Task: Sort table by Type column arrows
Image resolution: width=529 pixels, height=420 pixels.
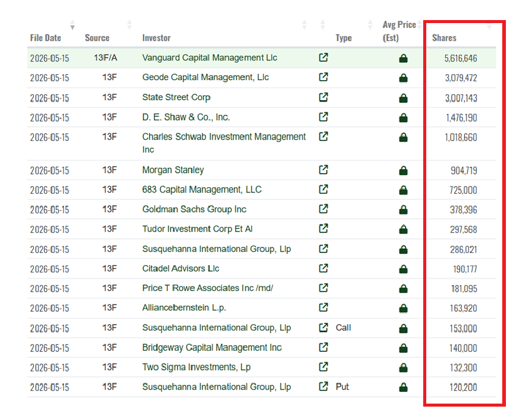Action: tap(370, 25)
